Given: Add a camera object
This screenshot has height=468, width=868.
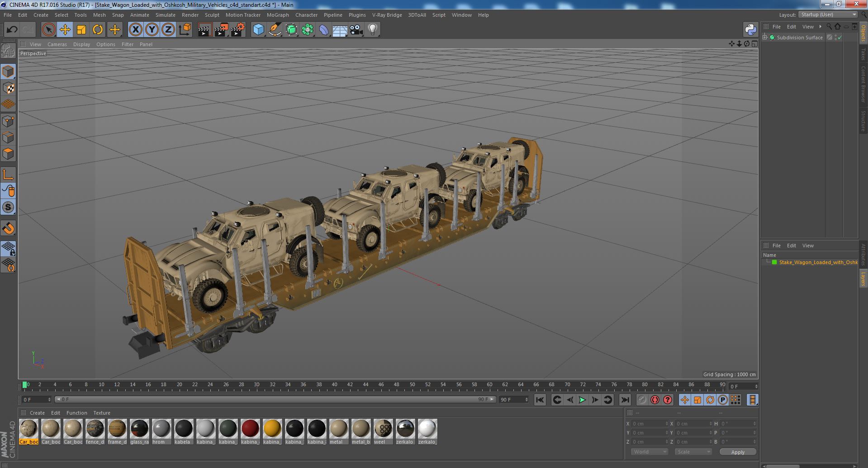Looking at the screenshot, I should point(356,30).
